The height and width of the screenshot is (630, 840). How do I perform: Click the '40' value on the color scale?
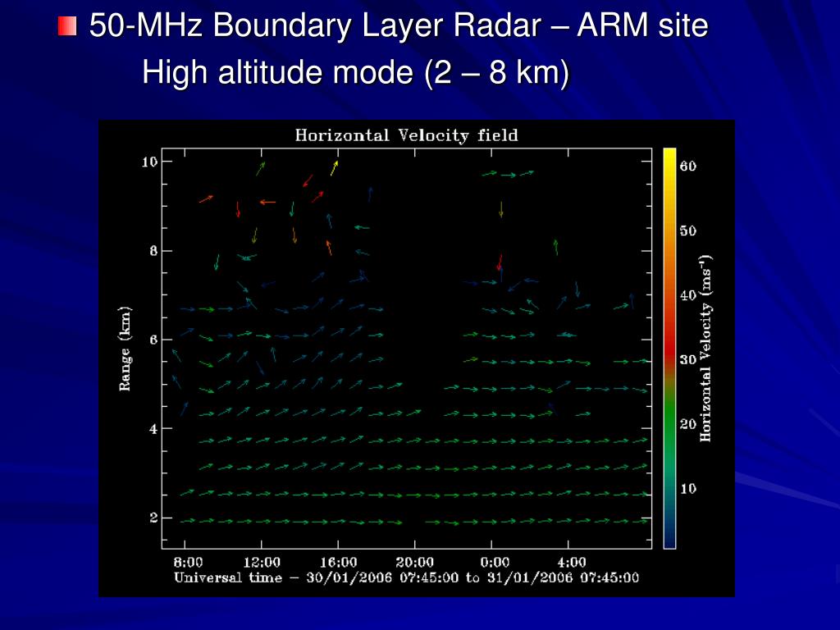(688, 295)
